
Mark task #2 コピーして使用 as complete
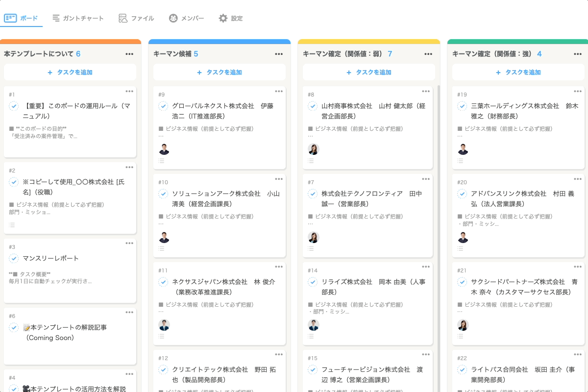click(x=14, y=182)
